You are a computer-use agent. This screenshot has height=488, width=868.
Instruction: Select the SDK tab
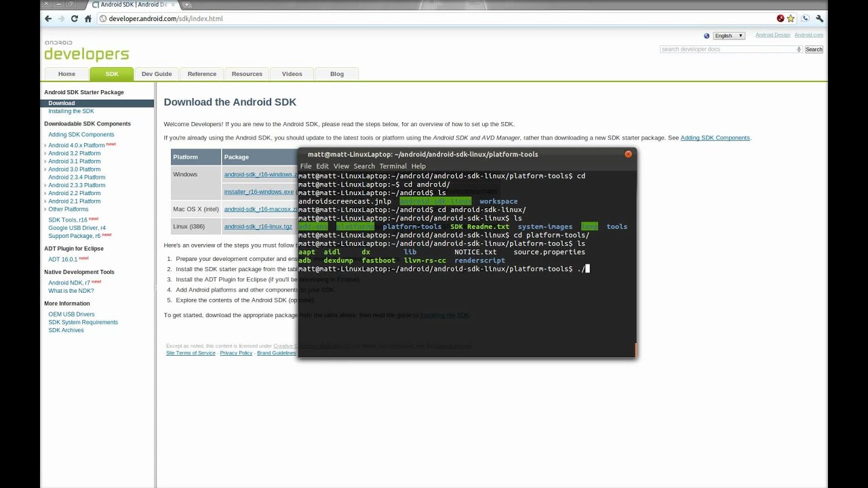pyautogui.click(x=112, y=74)
